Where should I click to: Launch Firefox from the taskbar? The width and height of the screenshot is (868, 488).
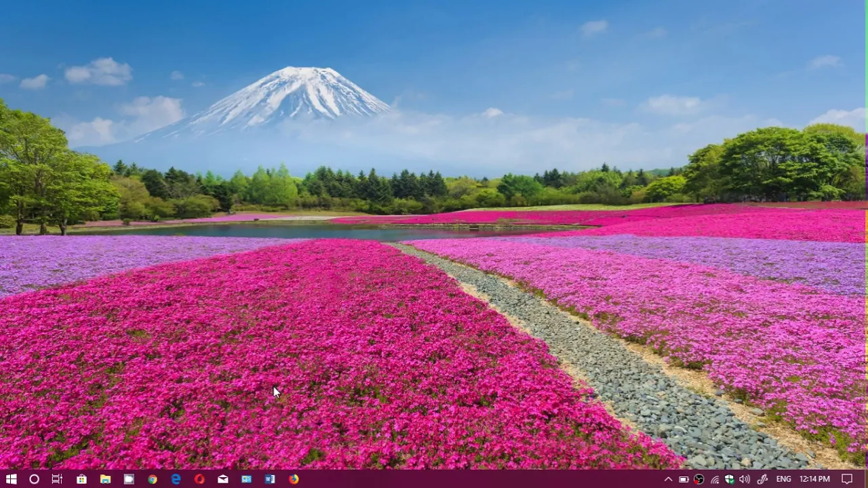[x=294, y=479]
